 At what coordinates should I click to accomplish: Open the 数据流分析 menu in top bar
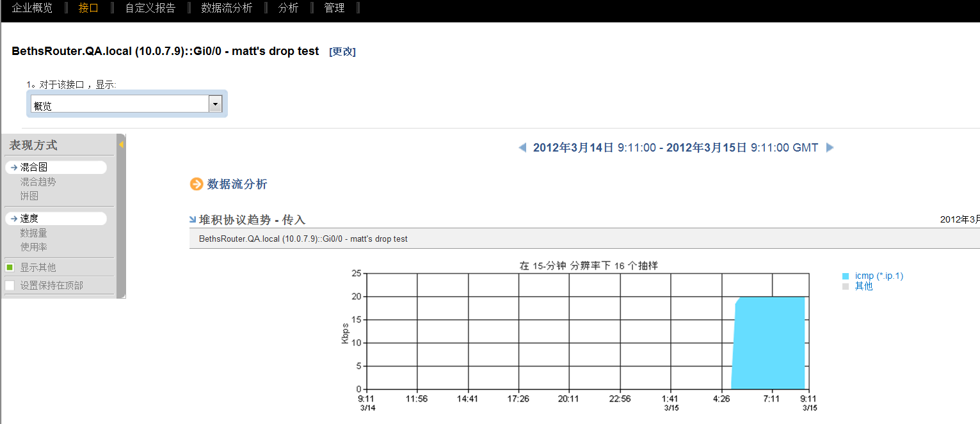tap(227, 8)
